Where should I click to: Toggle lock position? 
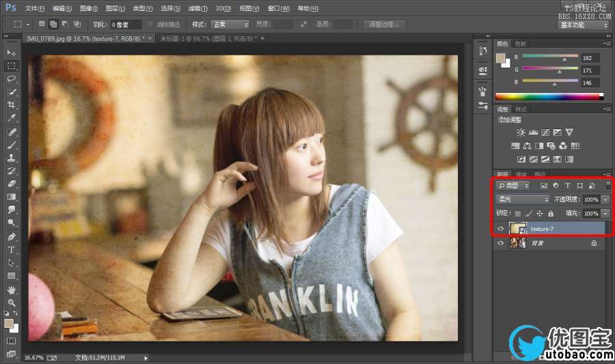click(x=540, y=214)
